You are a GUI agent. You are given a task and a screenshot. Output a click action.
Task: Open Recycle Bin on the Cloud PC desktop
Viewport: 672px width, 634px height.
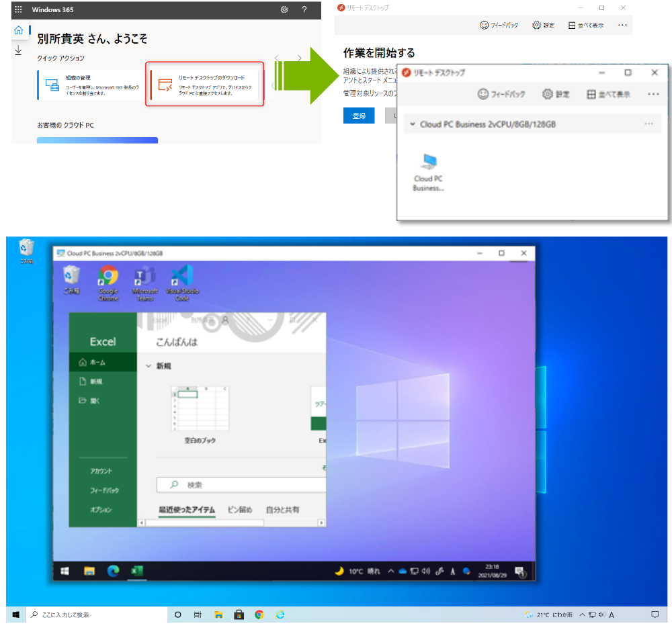click(72, 281)
